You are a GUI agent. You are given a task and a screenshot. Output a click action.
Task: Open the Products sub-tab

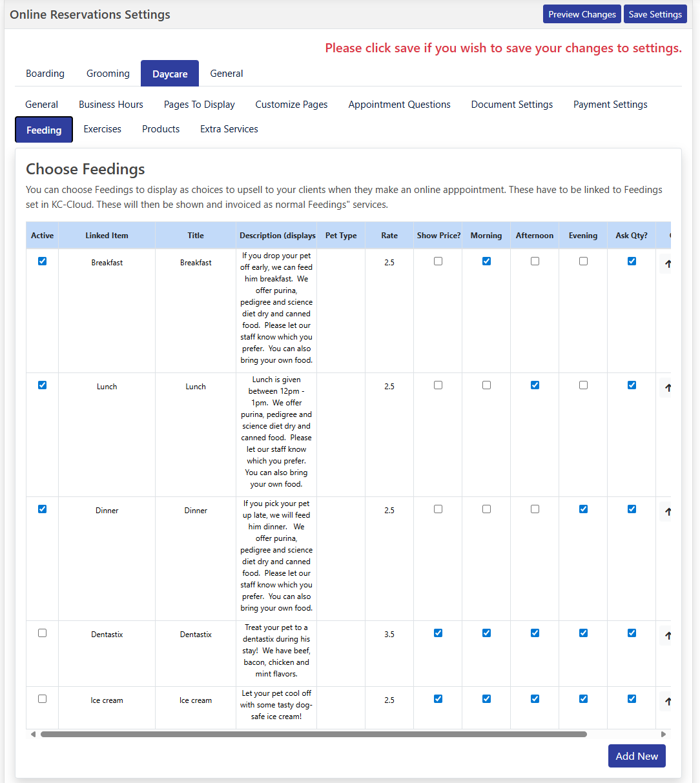click(x=161, y=129)
